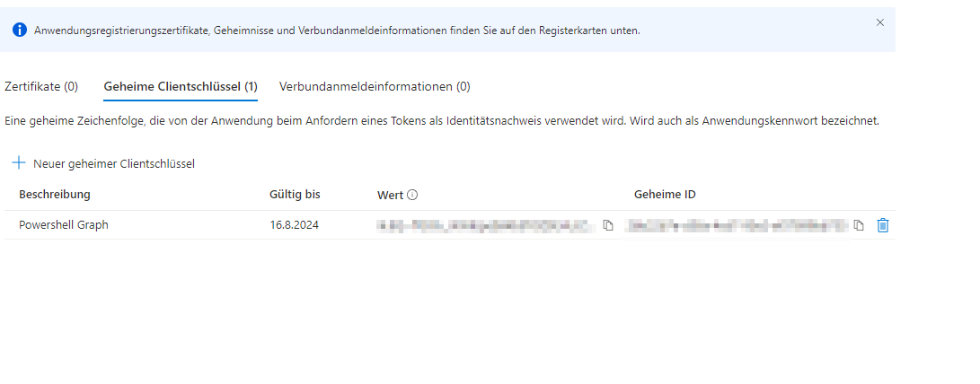Viewport: 980px width, 384px height.
Task: Open the Verbundanmeldeinformationen (0) tab
Action: (x=375, y=87)
